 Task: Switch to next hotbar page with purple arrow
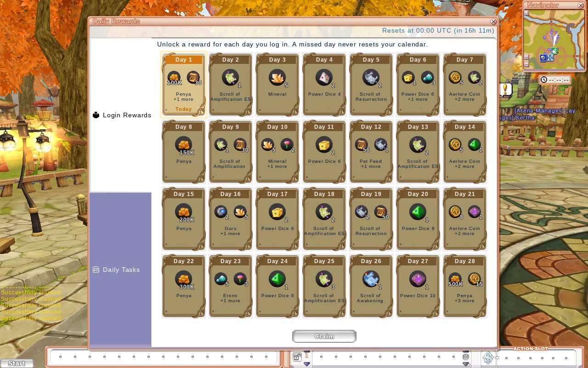pos(307,364)
